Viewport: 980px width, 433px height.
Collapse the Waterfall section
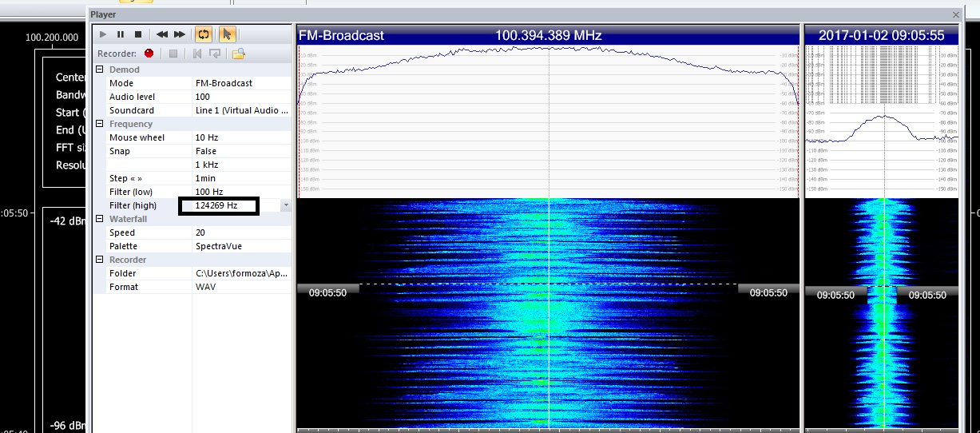point(100,219)
